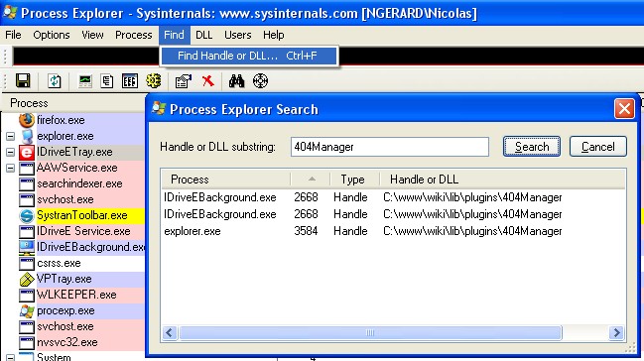Collapse the System tree node

point(10,357)
